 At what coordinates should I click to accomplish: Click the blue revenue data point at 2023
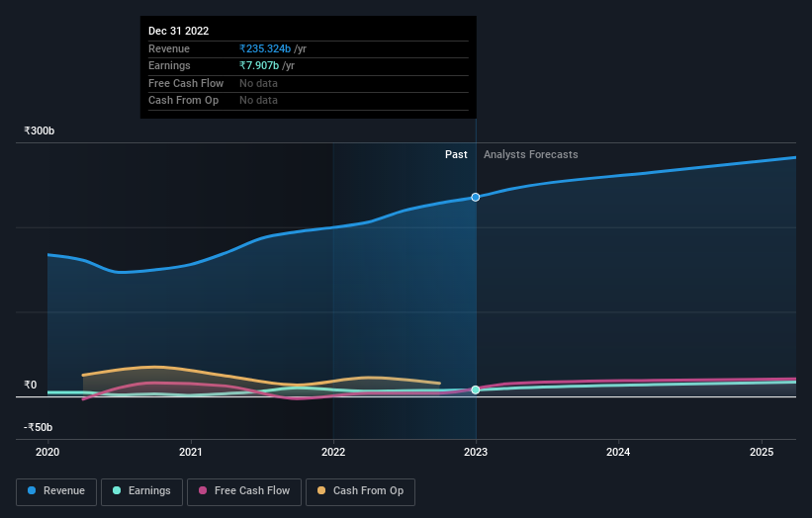tap(476, 197)
